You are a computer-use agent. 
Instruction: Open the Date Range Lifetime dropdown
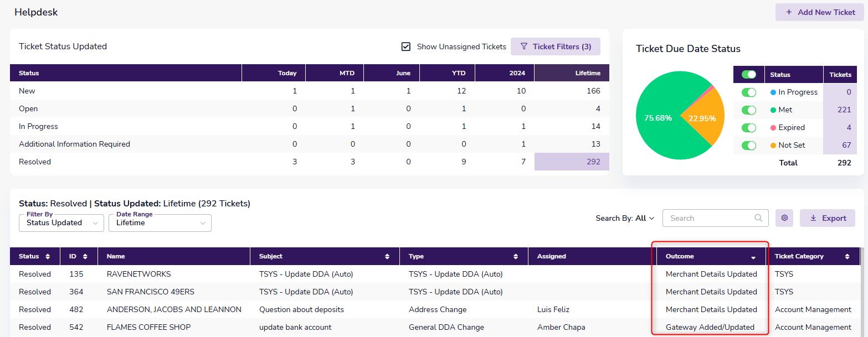pos(160,223)
